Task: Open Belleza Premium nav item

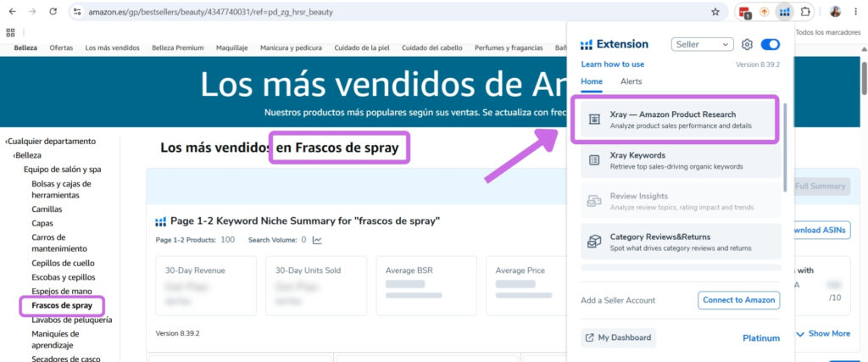Action: [178, 48]
